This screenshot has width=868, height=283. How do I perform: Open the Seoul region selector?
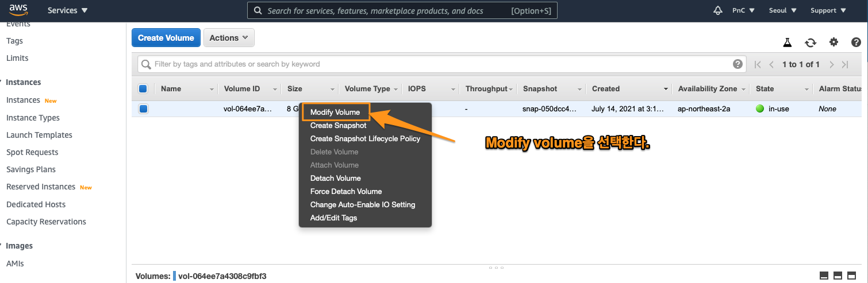[782, 10]
